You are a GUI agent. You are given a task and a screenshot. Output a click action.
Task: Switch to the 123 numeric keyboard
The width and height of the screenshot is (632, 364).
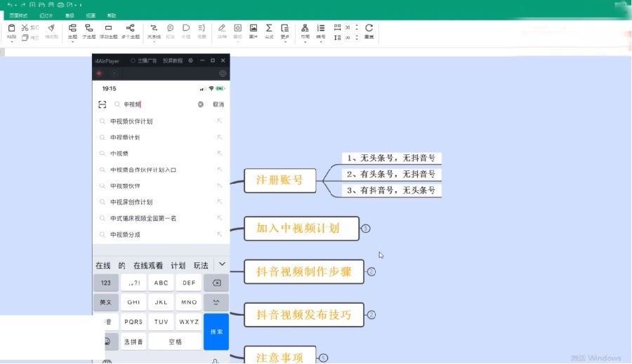pyautogui.click(x=106, y=283)
